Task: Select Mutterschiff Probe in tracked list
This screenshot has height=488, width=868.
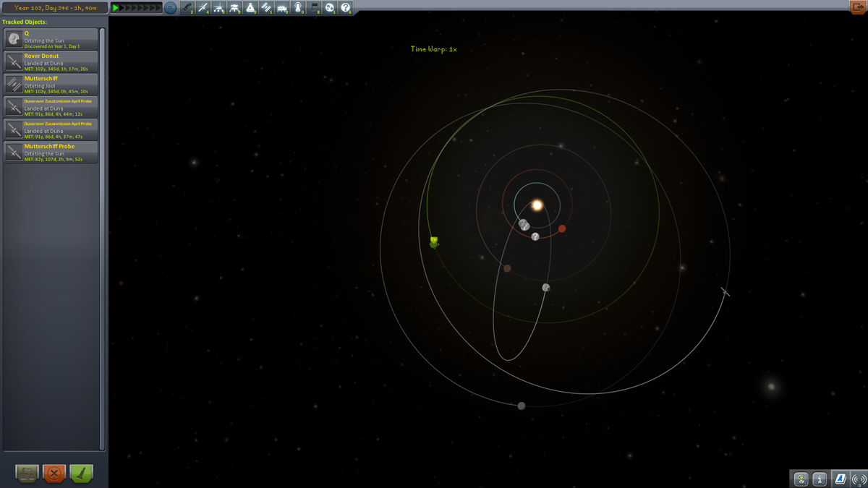Action: tap(51, 152)
